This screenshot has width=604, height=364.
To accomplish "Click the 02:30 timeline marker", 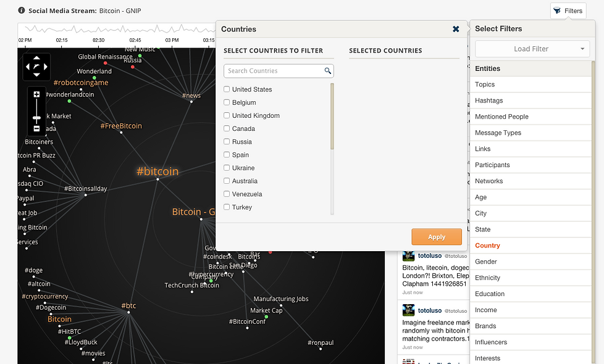I will 99,40.
